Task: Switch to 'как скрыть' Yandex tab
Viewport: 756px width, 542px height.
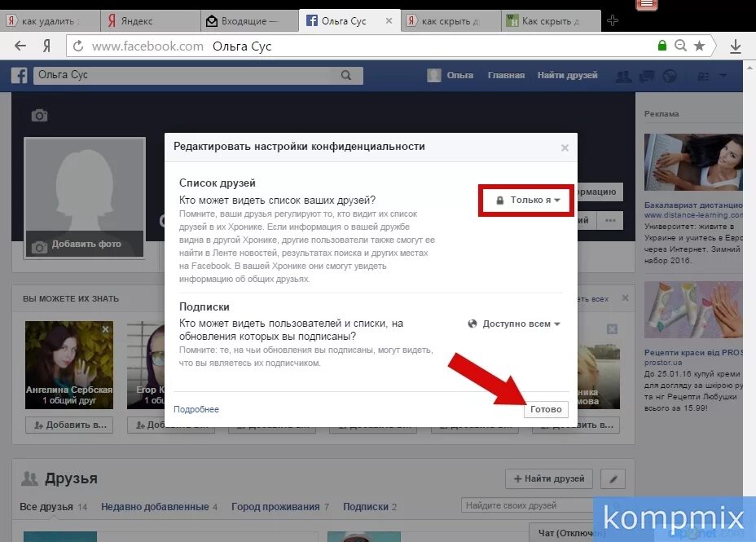Action: (x=451, y=20)
